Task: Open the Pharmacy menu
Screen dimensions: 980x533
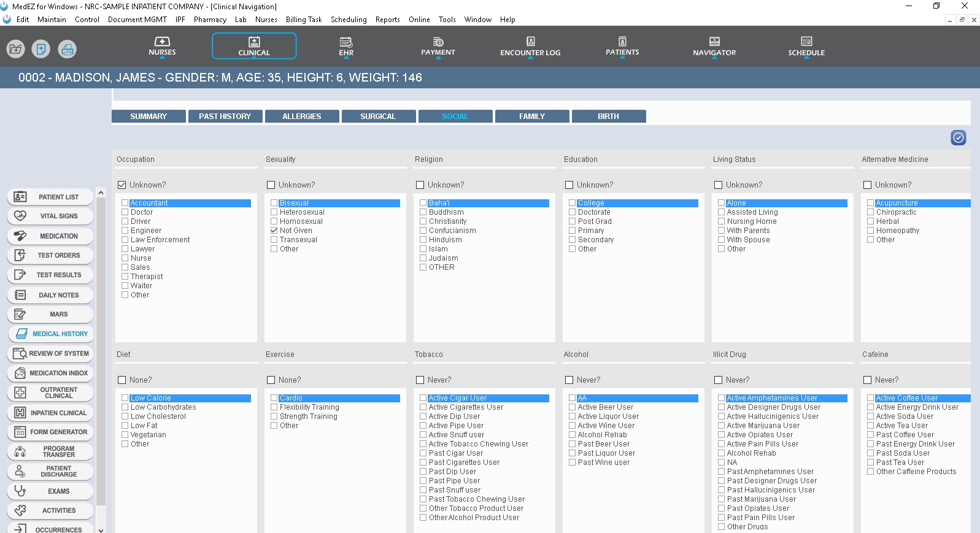Action: pyautogui.click(x=210, y=20)
